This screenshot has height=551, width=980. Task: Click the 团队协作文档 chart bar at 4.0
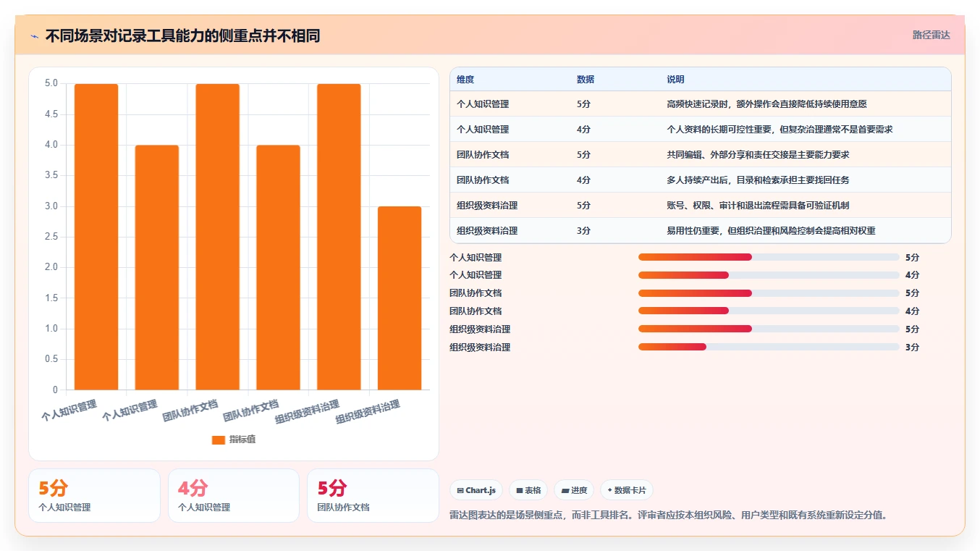(x=278, y=267)
